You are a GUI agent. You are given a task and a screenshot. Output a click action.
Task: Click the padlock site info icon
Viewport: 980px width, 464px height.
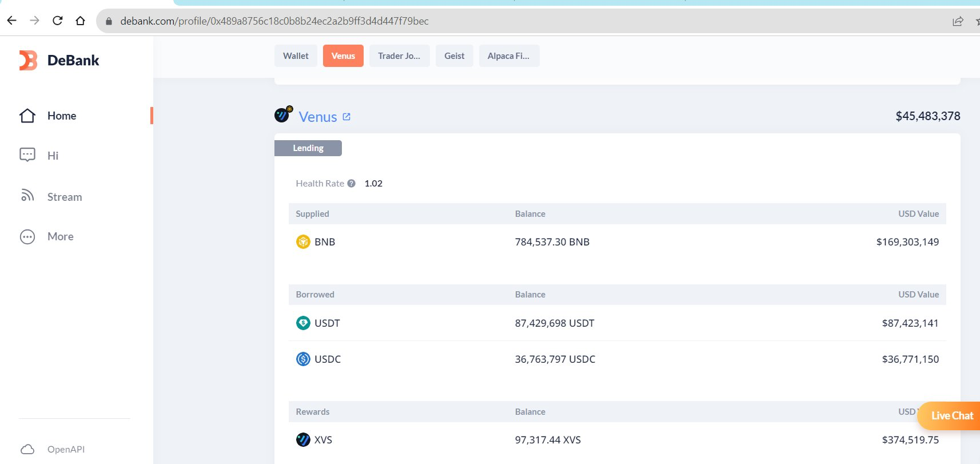[x=109, y=21]
